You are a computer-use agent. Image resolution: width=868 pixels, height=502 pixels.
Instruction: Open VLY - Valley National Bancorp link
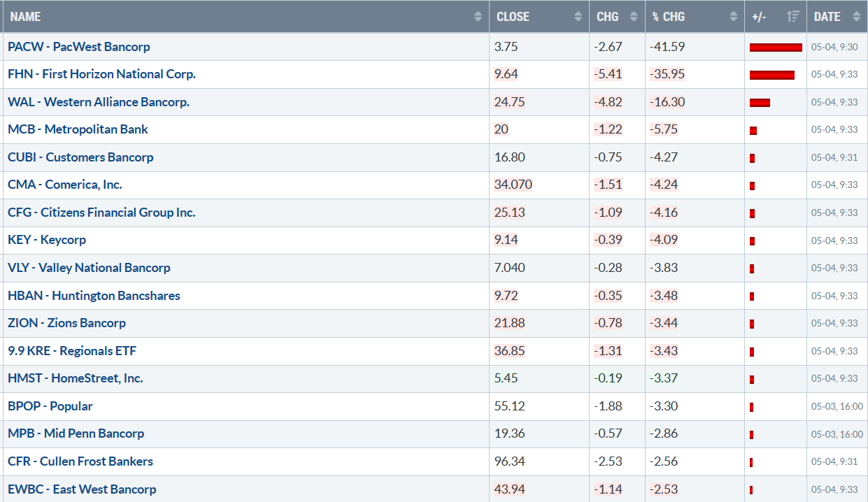pyautogui.click(x=89, y=268)
